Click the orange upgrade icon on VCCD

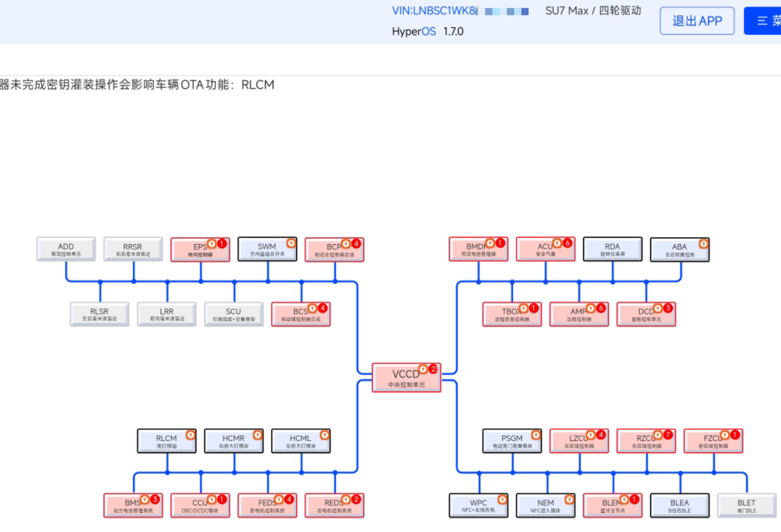click(x=423, y=369)
